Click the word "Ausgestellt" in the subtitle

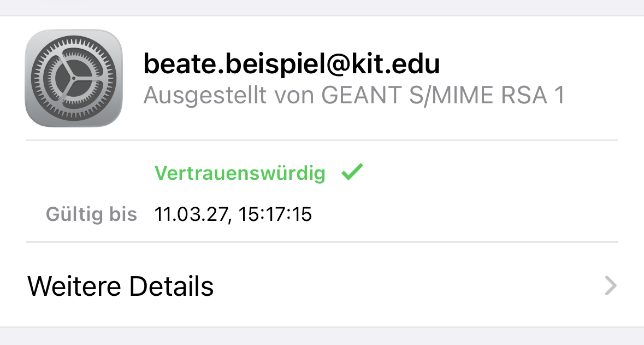(205, 96)
